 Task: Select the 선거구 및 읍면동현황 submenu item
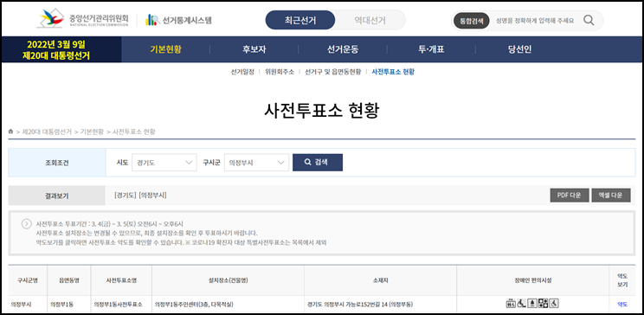pos(332,72)
